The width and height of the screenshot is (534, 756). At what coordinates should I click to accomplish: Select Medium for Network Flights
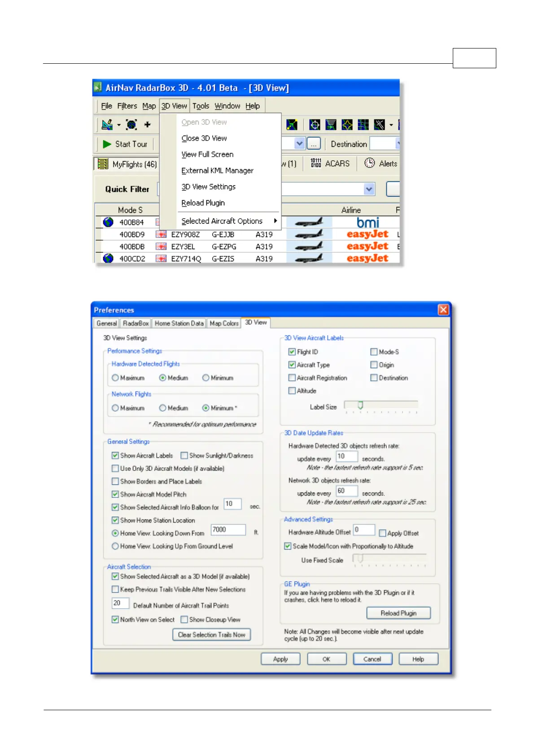coord(162,408)
